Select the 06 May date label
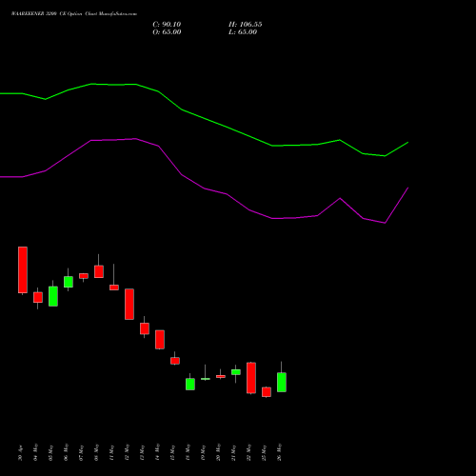476x476 pixels. pyautogui.click(x=67, y=452)
